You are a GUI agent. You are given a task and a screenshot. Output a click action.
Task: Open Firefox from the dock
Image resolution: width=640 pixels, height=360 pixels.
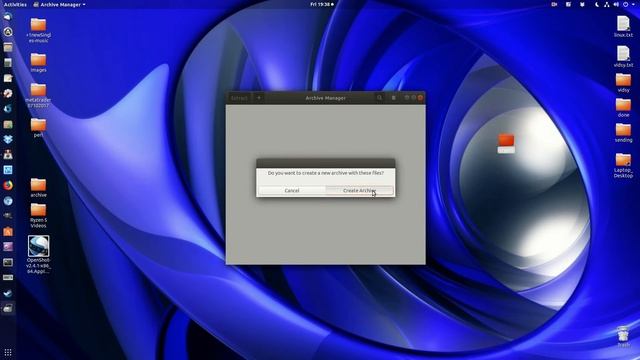pos(8,185)
